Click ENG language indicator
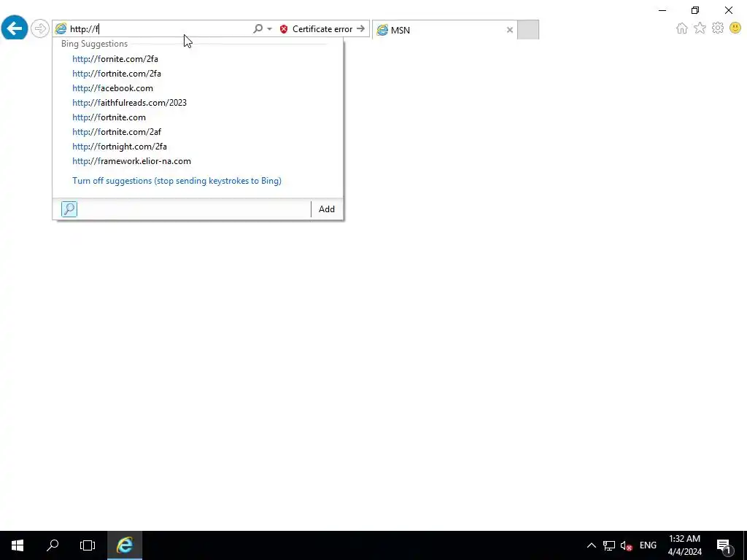This screenshot has width=747, height=560. coord(648,545)
